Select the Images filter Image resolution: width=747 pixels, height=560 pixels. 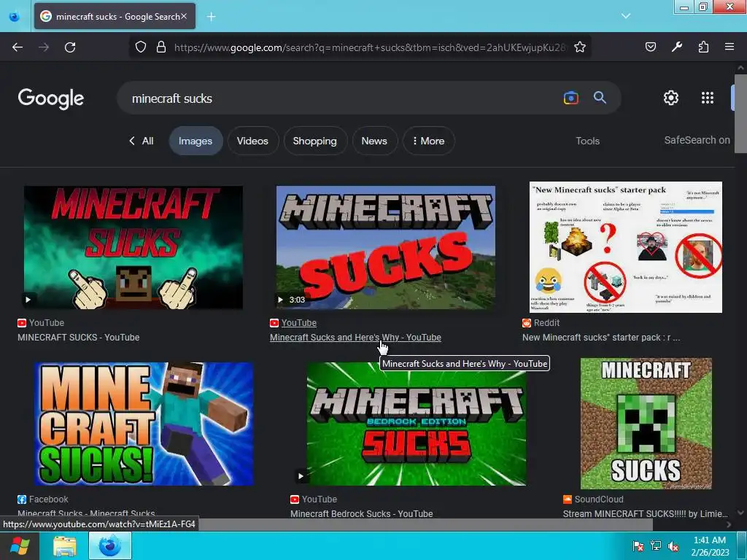[x=196, y=141]
